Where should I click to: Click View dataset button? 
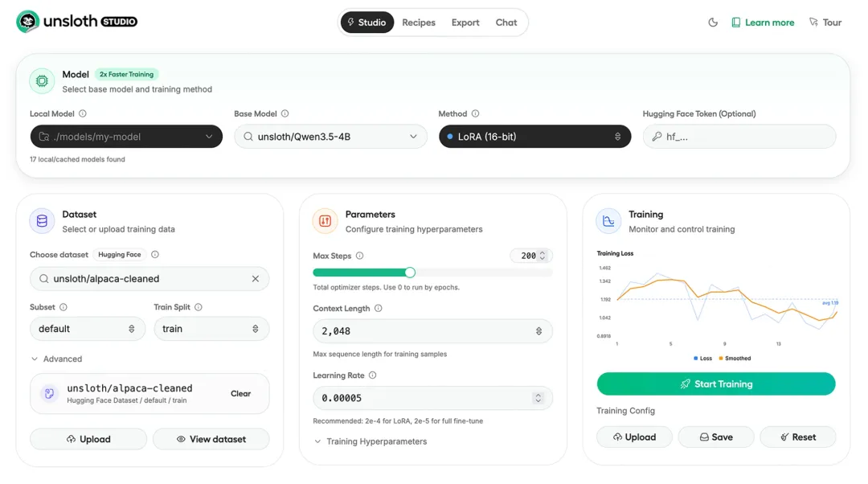[211, 439]
